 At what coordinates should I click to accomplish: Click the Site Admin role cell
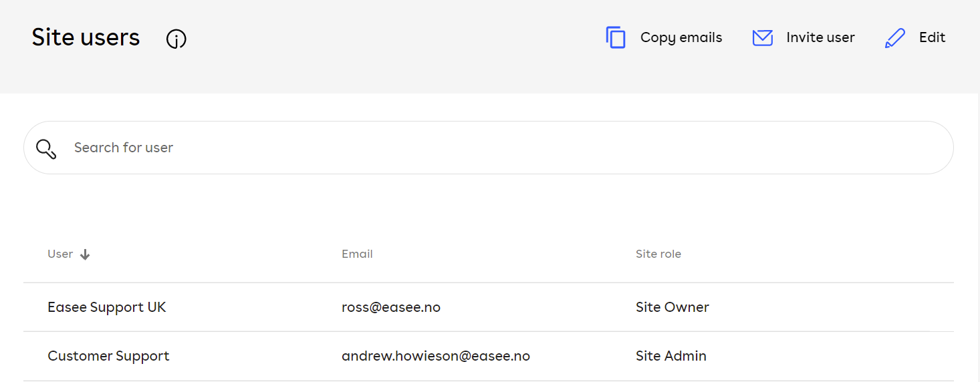click(671, 356)
